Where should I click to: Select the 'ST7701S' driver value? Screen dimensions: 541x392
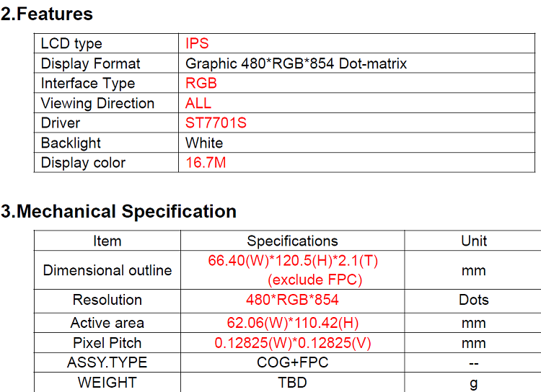(216, 122)
